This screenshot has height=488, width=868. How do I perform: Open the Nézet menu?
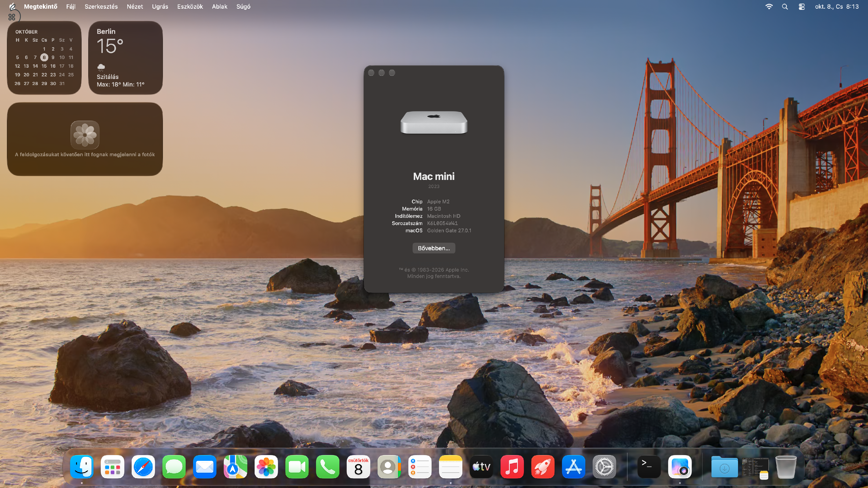click(x=135, y=7)
